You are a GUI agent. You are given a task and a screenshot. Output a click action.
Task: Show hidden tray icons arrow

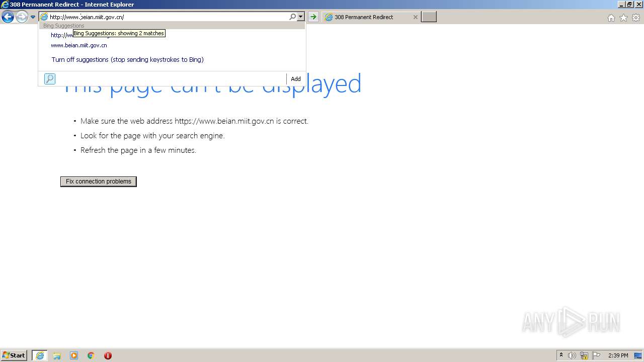(x=561, y=355)
